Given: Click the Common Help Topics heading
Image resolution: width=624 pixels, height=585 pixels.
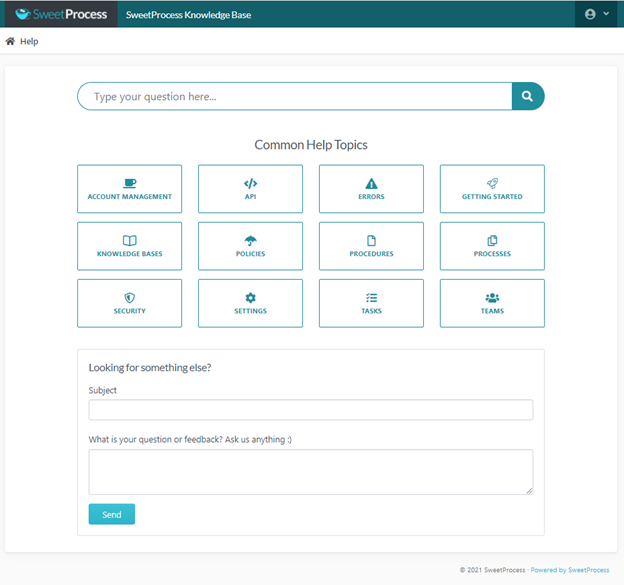Looking at the screenshot, I should point(311,145).
